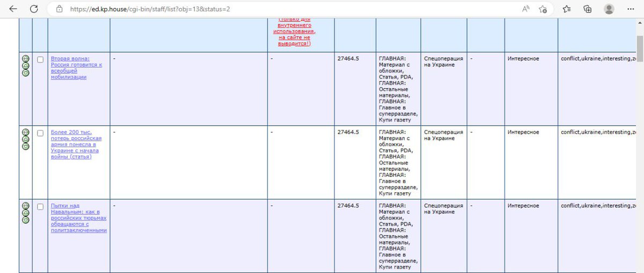Screen dimensions: 644x273
Task: Click 'ГЛАВНАЯ: Материал с обложки' cell in 'Вторая волна' row
Action: click(x=398, y=89)
